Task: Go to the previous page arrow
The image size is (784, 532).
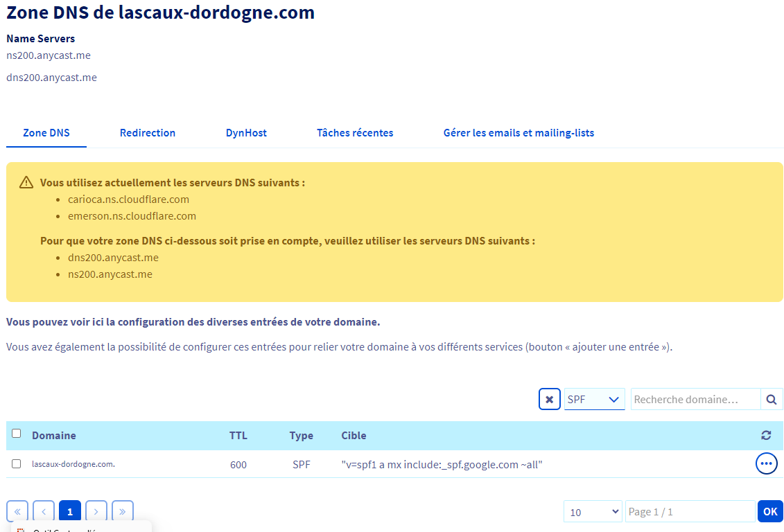Action: [44, 511]
